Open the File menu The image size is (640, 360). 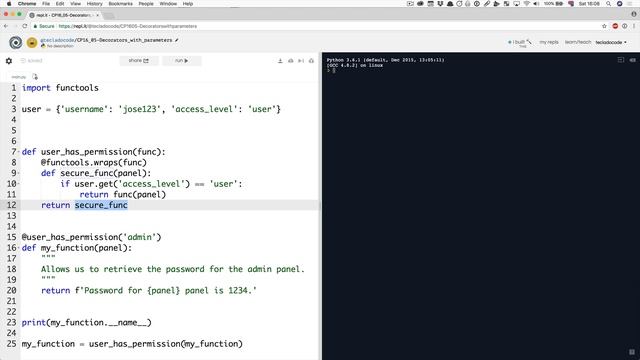click(x=46, y=4)
